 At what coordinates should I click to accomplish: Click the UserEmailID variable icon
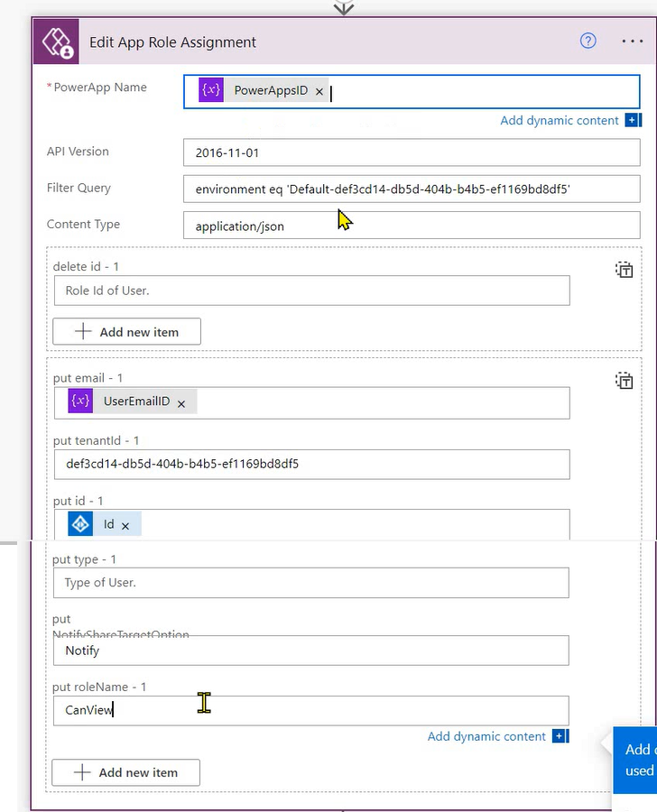tap(80, 401)
